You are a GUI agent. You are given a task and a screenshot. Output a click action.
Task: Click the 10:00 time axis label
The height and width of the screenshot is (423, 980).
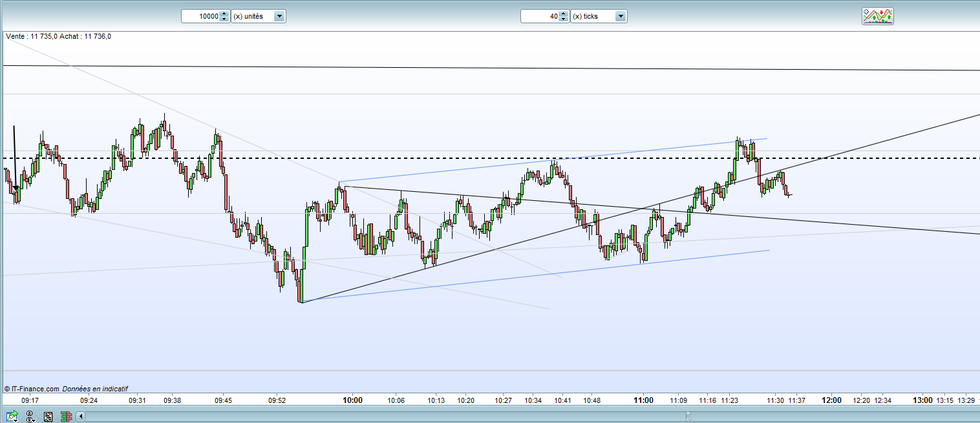coord(352,400)
